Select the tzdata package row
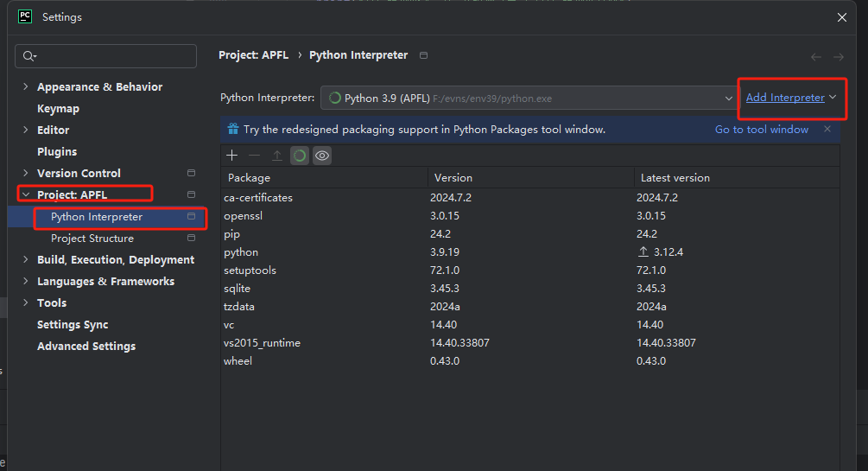This screenshot has width=868, height=471. [x=530, y=307]
